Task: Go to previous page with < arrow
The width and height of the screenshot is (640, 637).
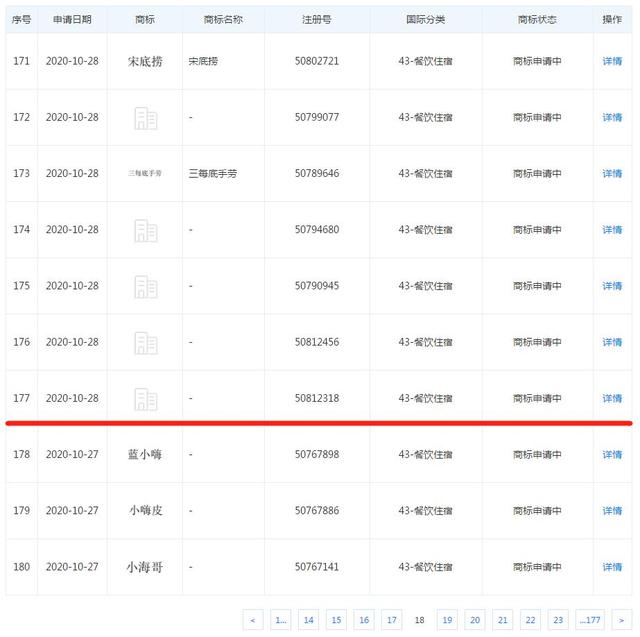Action: 253,620
